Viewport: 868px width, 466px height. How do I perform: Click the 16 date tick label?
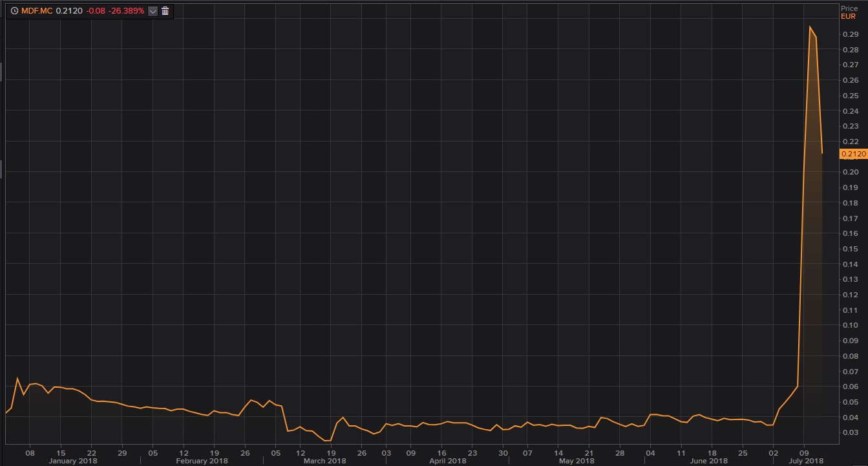coord(441,452)
